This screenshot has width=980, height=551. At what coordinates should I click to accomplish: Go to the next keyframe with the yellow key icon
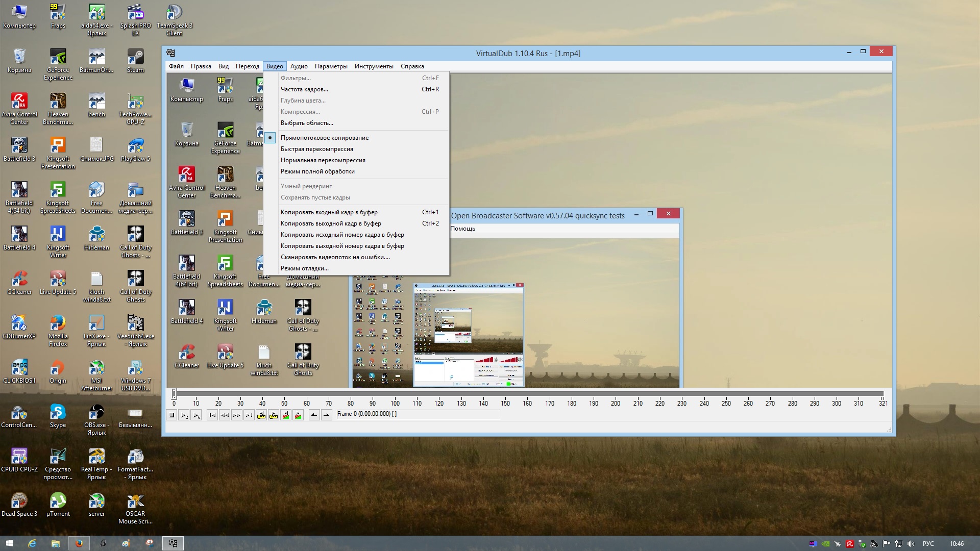[x=274, y=415]
